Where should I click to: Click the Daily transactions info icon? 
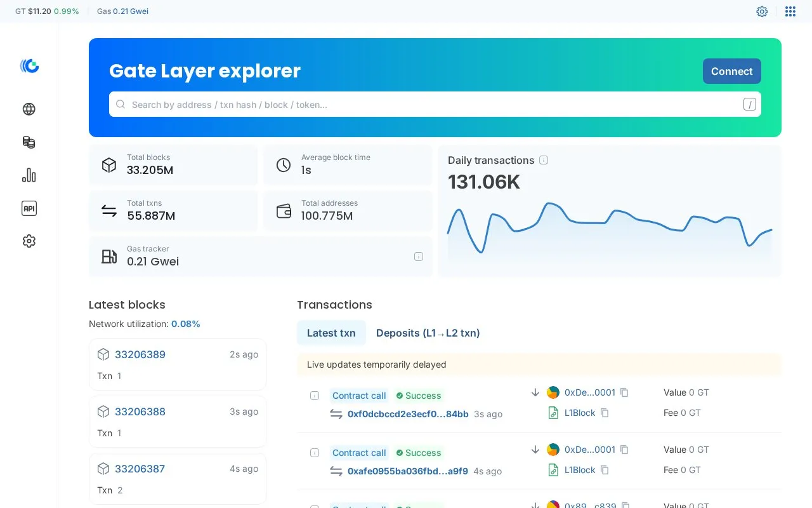point(544,160)
